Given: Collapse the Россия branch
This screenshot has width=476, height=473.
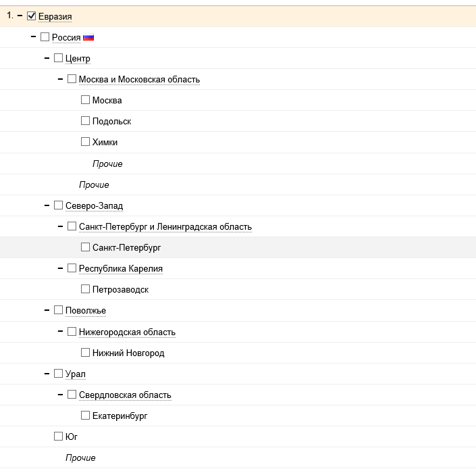Looking at the screenshot, I should coord(33,36).
